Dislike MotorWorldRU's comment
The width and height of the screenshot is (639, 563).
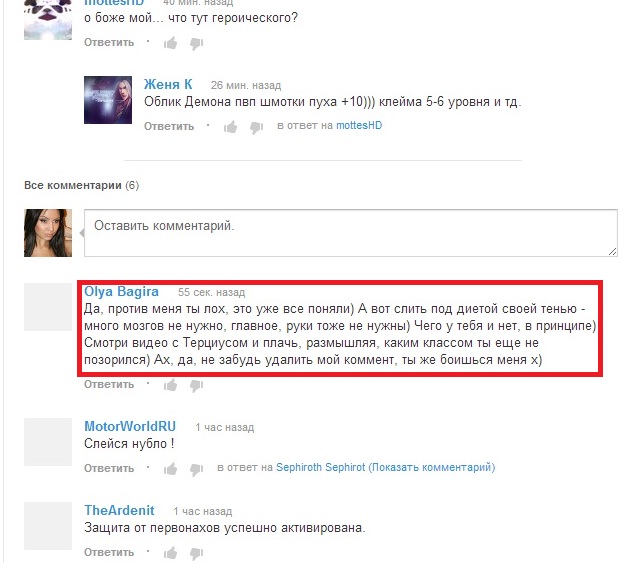coord(196,469)
